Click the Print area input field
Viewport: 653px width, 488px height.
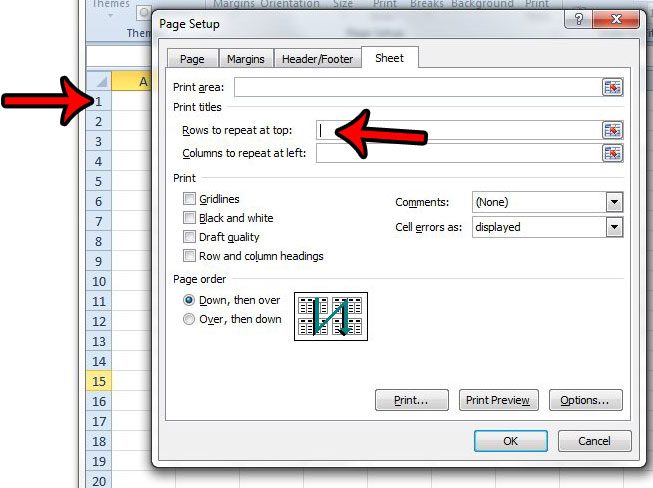click(418, 87)
